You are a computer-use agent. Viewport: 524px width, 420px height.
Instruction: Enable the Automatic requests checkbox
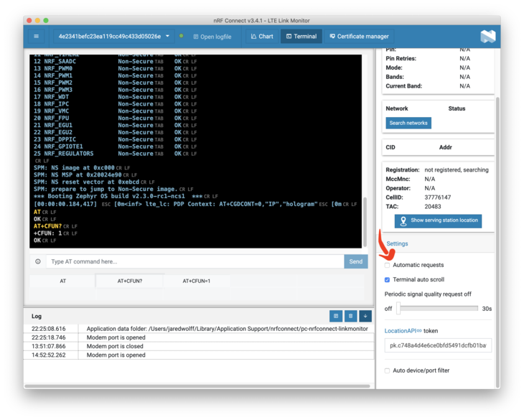tap(388, 265)
